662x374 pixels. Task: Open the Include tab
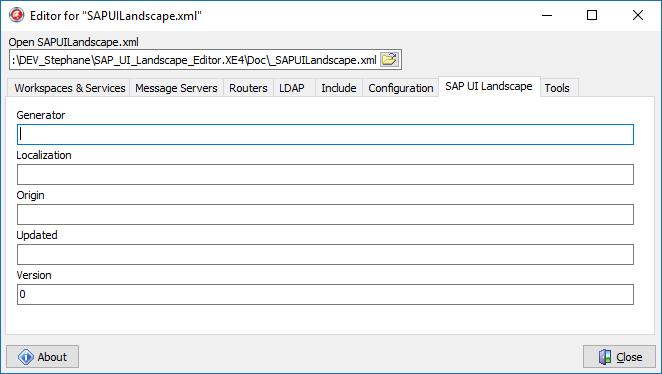tap(339, 88)
